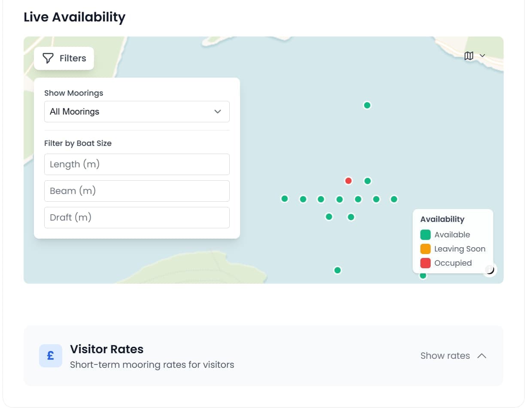Screen dimensions: 532x409
Task: Click the Length (m) input field
Action: click(x=137, y=164)
